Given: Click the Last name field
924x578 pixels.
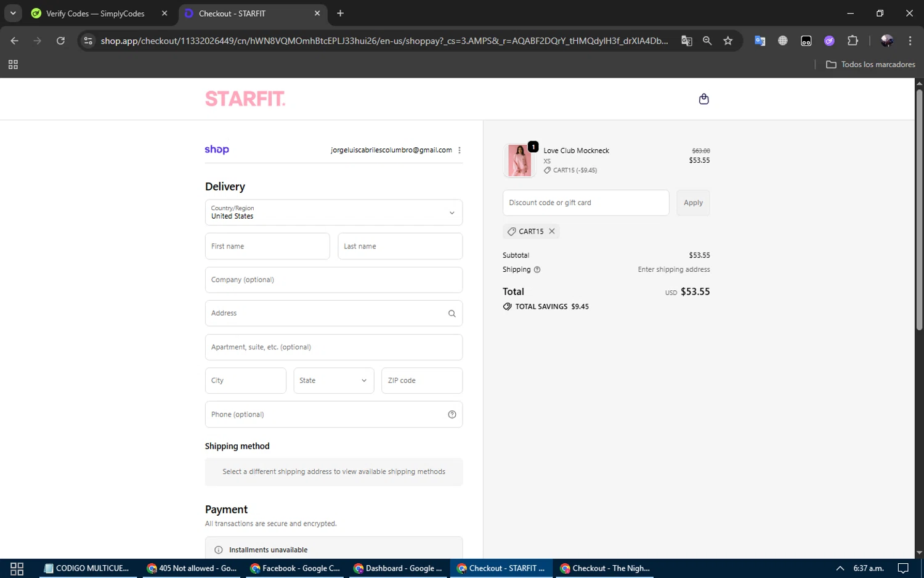Looking at the screenshot, I should 400,246.
